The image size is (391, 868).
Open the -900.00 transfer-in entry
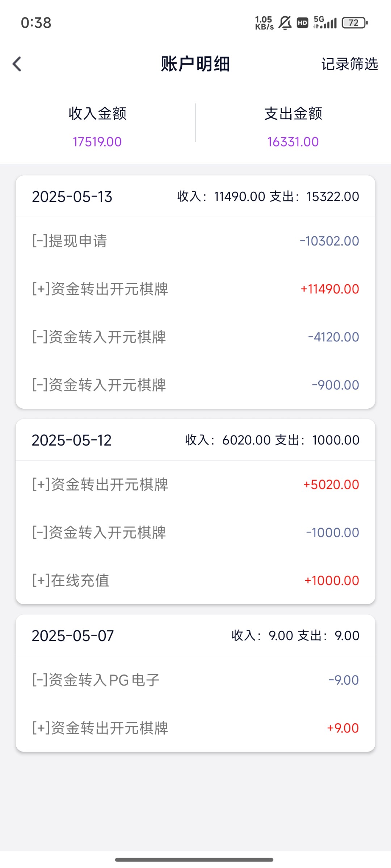click(x=195, y=385)
